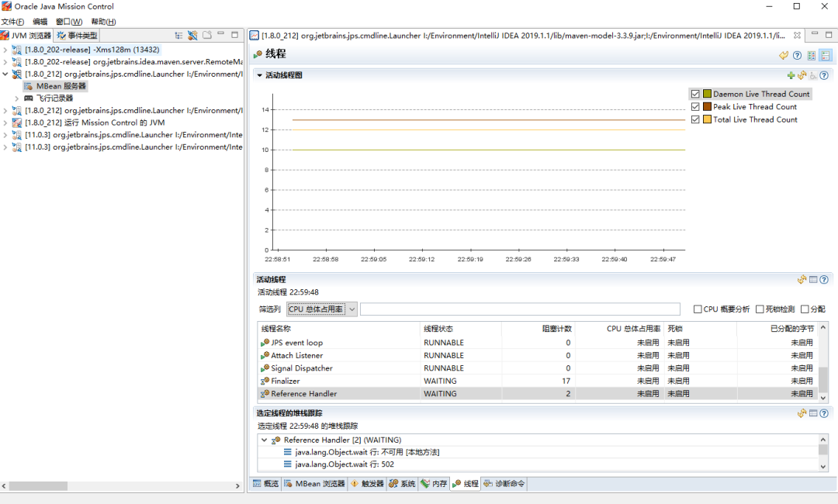Click the yellow back-arrow icon in the page toolbar
Screen dimensions: 838x504
coord(784,55)
